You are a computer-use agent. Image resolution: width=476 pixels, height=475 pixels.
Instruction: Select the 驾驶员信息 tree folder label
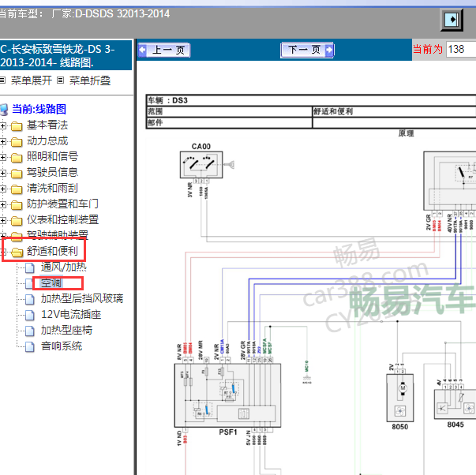click(52, 172)
